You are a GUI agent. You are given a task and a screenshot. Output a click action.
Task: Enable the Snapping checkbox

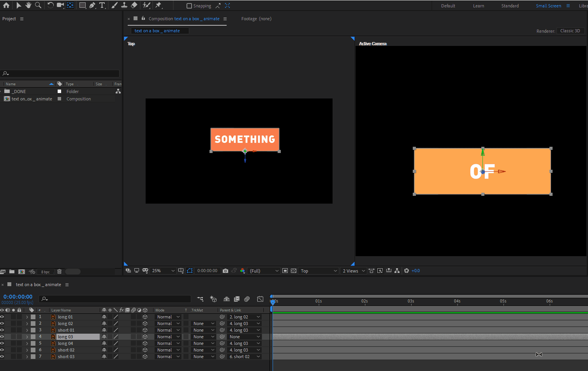click(x=189, y=6)
